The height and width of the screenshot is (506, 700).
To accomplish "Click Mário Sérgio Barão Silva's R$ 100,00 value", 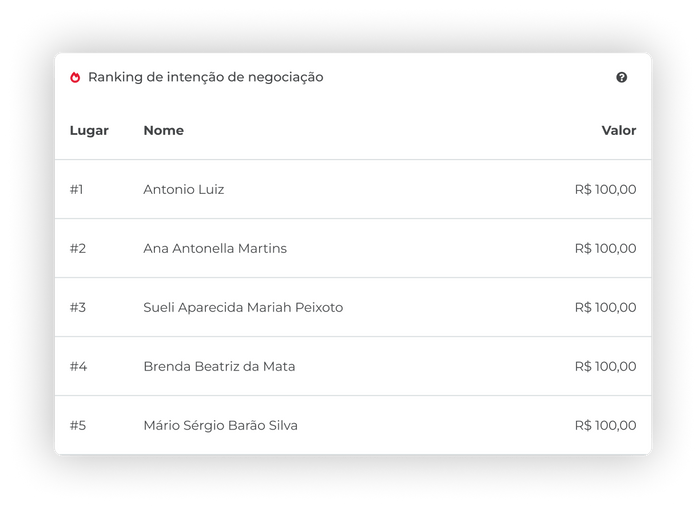I will click(605, 425).
